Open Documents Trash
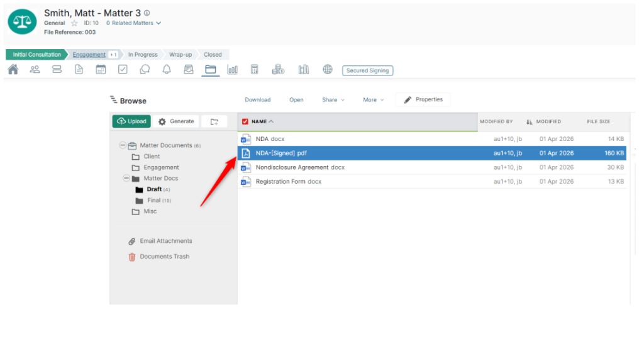Screen dimensions: 644x356 click(x=164, y=257)
